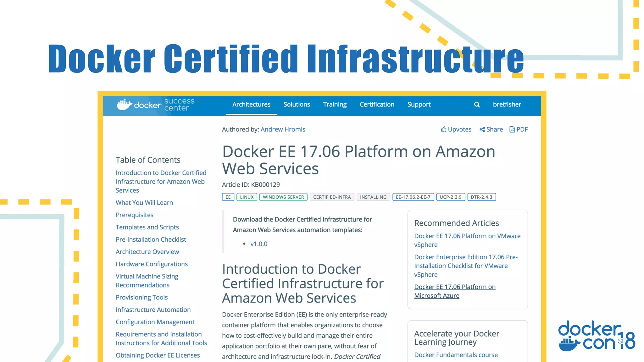The image size is (644, 362).
Task: Open Docker EE 17.06 on Microsoft Azure article
Action: click(455, 291)
